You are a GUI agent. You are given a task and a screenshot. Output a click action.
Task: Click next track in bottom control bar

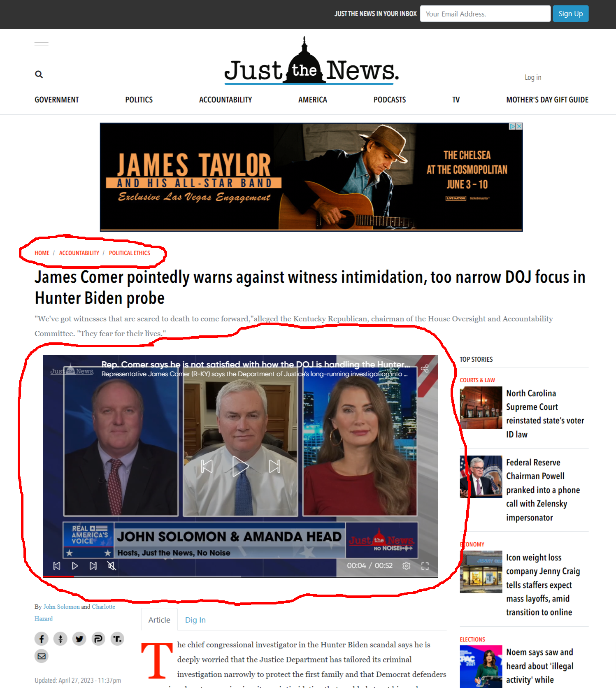93,566
